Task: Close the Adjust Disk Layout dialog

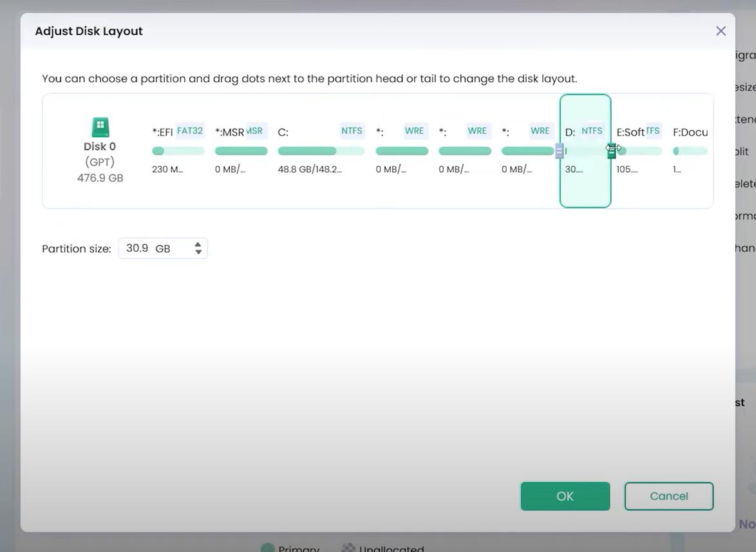Action: click(721, 31)
